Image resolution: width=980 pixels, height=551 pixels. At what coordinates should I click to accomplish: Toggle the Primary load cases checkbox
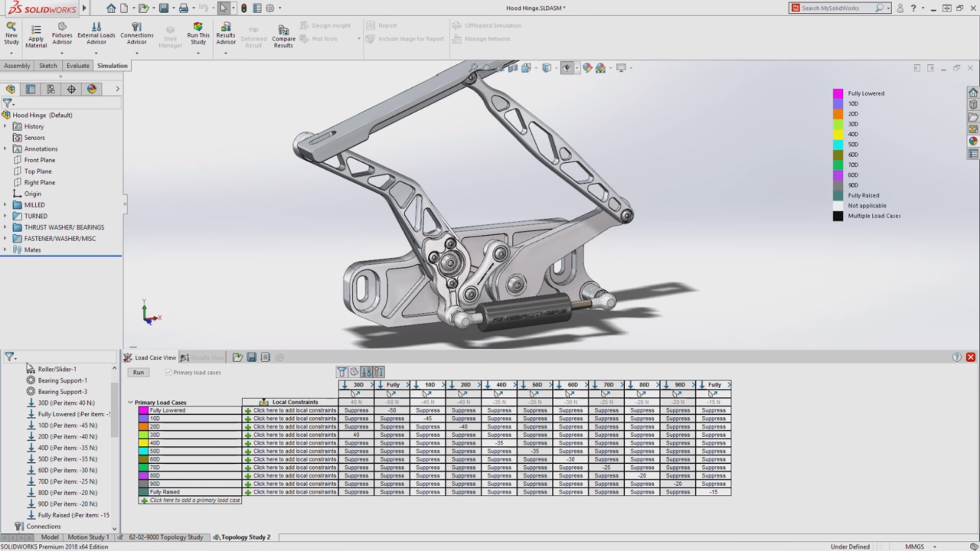coord(168,372)
